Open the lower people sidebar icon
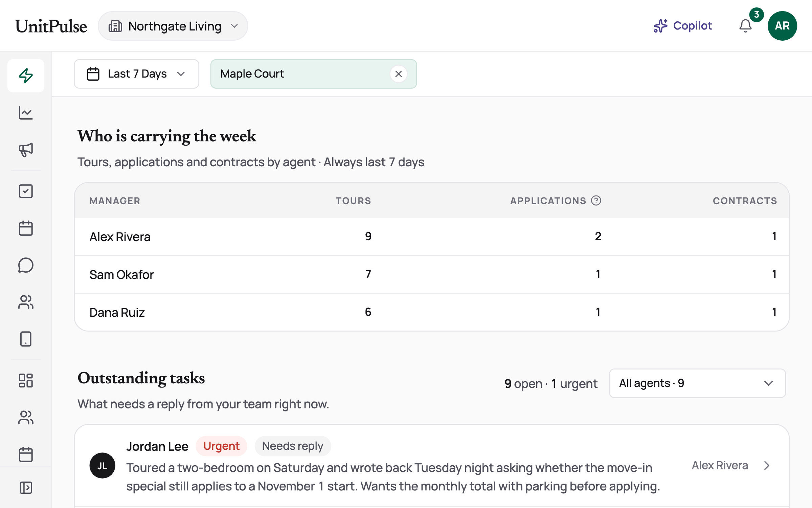Image resolution: width=812 pixels, height=508 pixels. click(x=26, y=418)
